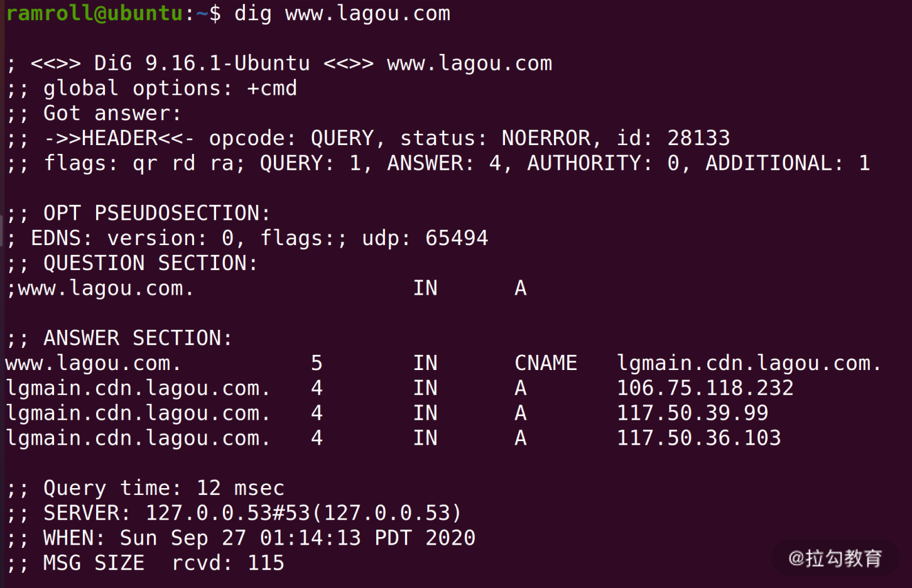
Task: Click the +cmd global option
Action: (272, 89)
